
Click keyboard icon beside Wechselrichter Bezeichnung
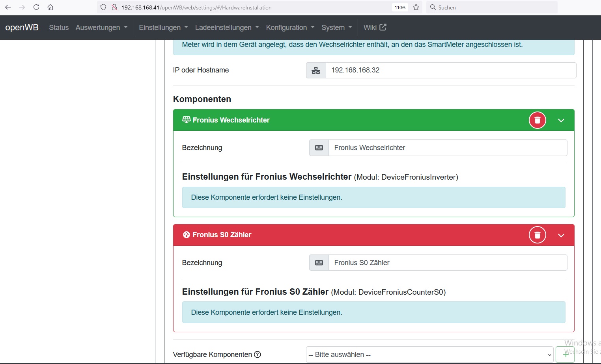pos(319,148)
